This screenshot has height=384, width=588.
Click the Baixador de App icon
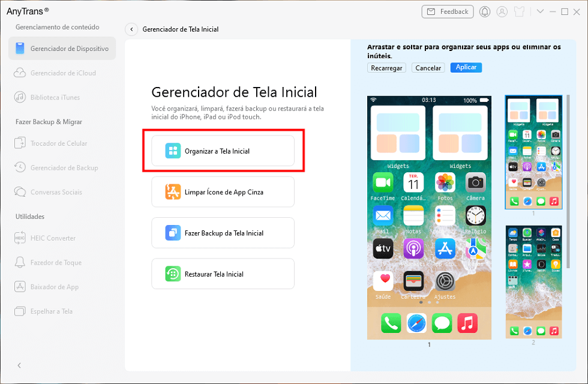[20, 287]
